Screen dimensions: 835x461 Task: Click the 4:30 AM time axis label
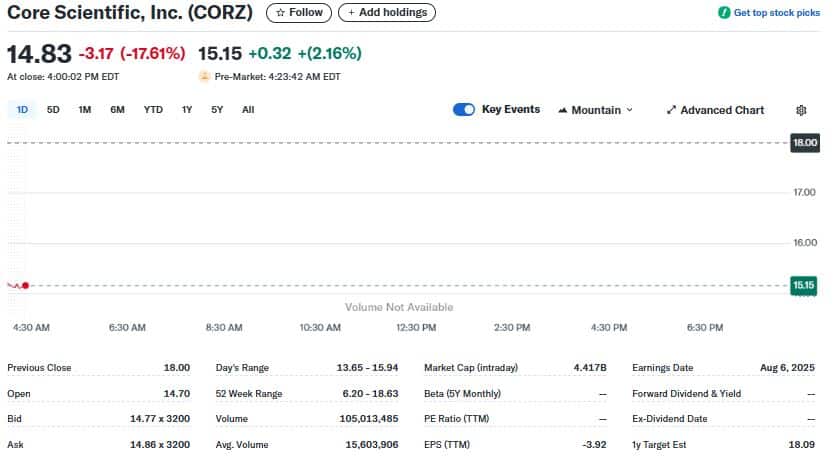(x=31, y=328)
